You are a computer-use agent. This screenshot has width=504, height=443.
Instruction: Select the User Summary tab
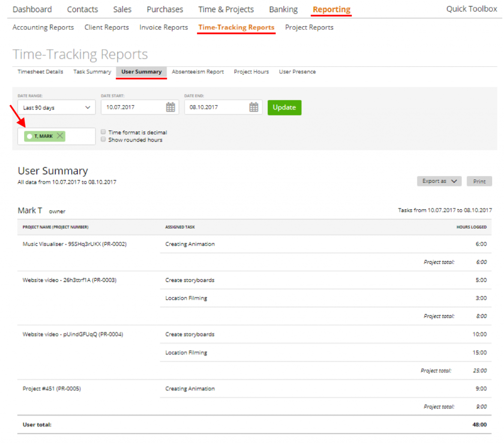pyautogui.click(x=141, y=72)
